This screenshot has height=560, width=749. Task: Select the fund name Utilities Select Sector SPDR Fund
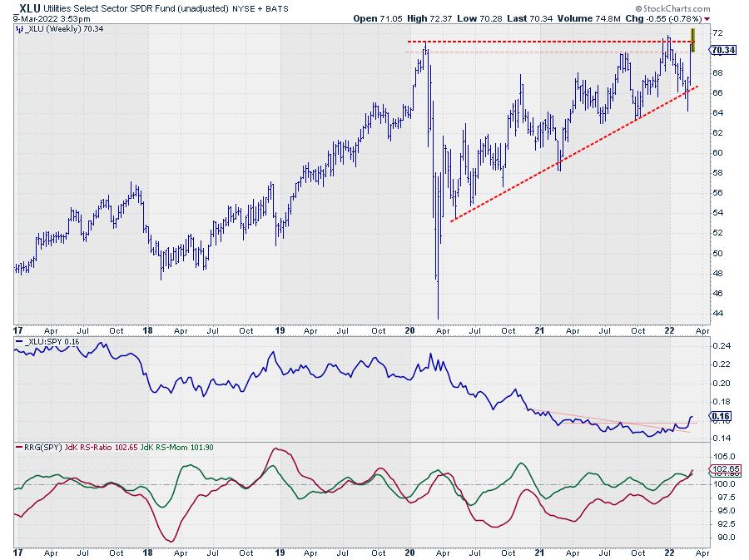click(135, 8)
